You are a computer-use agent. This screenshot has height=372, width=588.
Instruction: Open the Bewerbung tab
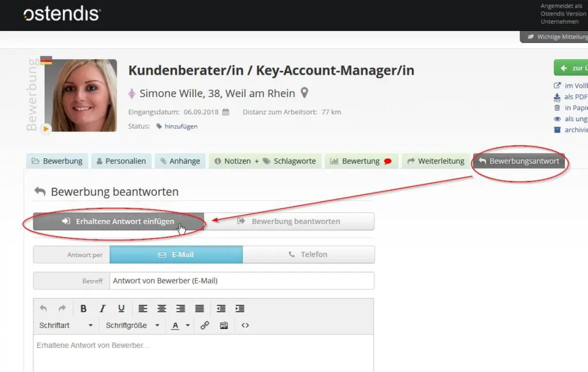(x=57, y=161)
